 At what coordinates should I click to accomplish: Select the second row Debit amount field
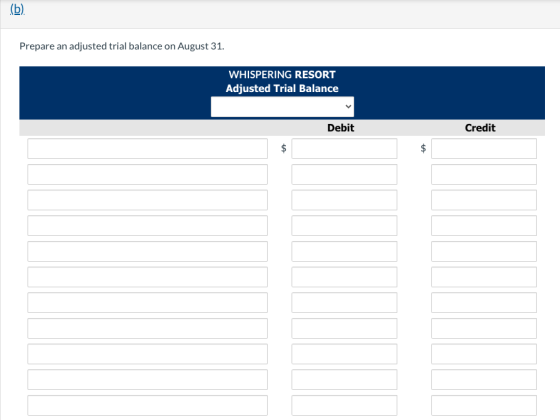344,174
